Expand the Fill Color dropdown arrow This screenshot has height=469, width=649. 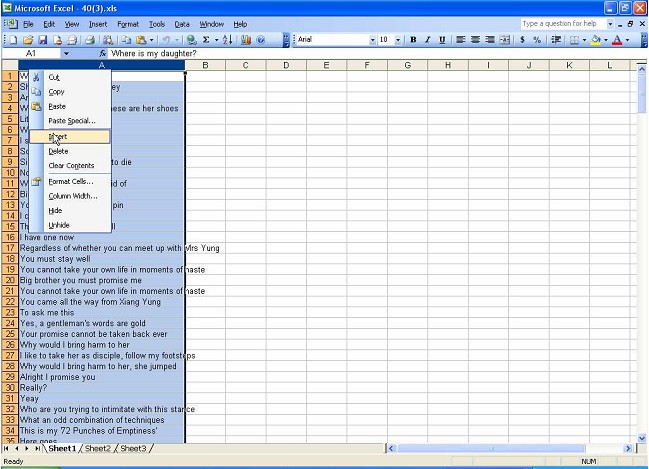pos(606,40)
